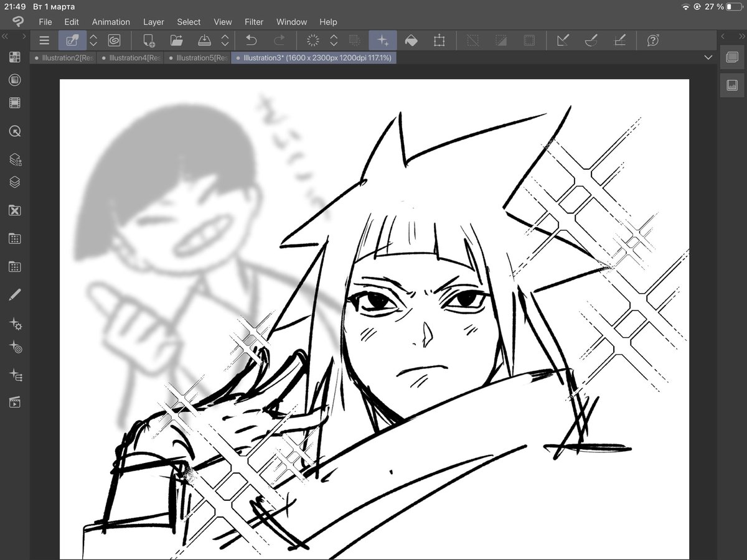Screen dimensions: 747x560
Task: Toggle Snap to Grid
Action: point(619,40)
